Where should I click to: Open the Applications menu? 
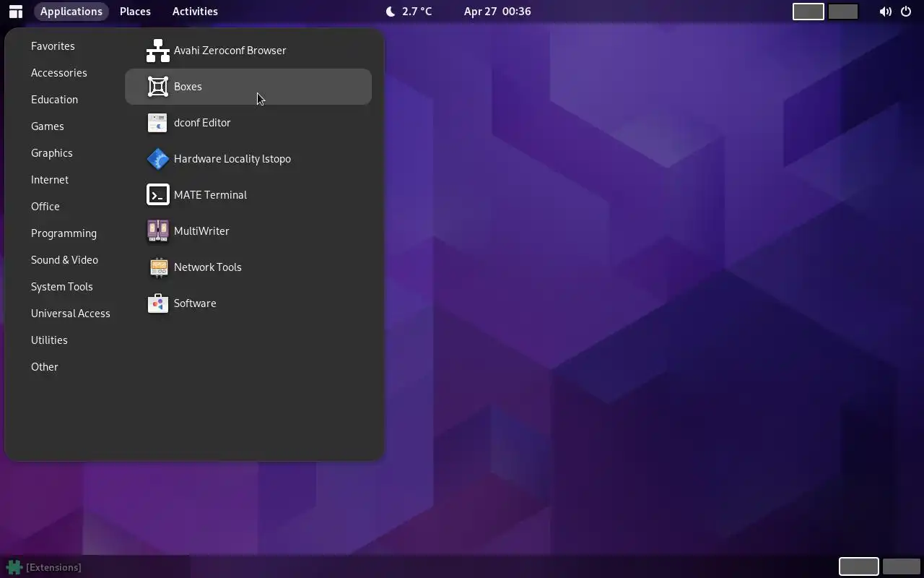71,12
